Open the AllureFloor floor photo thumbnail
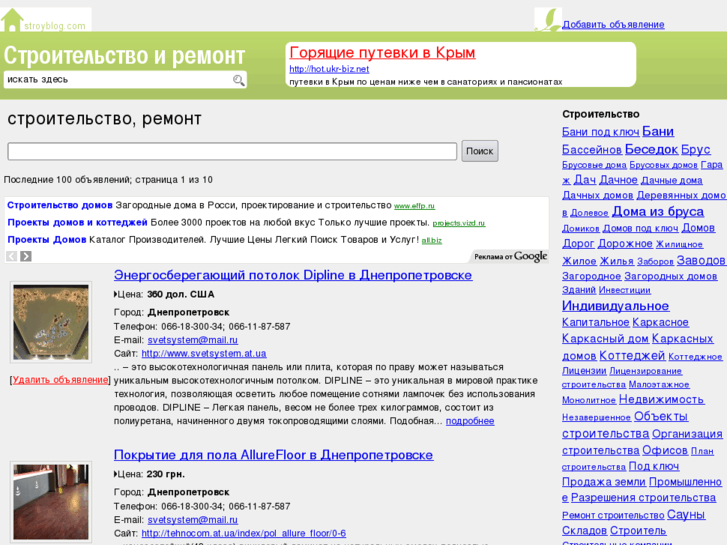 click(51, 502)
